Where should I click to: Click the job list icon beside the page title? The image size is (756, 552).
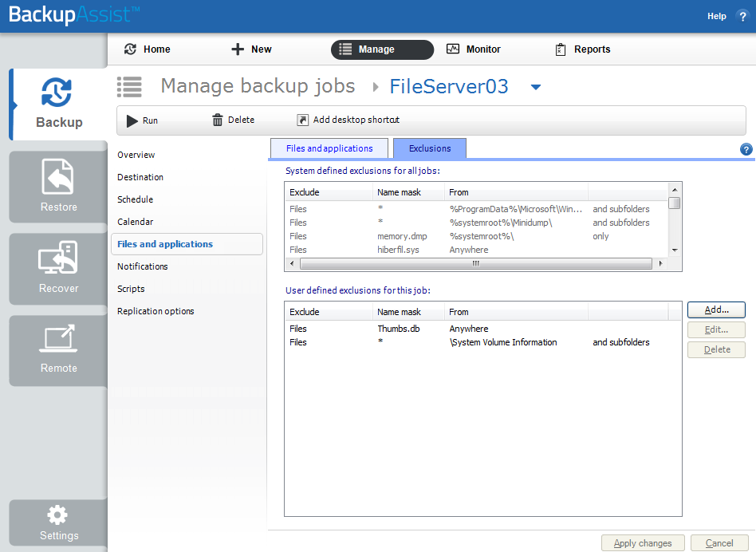129,87
